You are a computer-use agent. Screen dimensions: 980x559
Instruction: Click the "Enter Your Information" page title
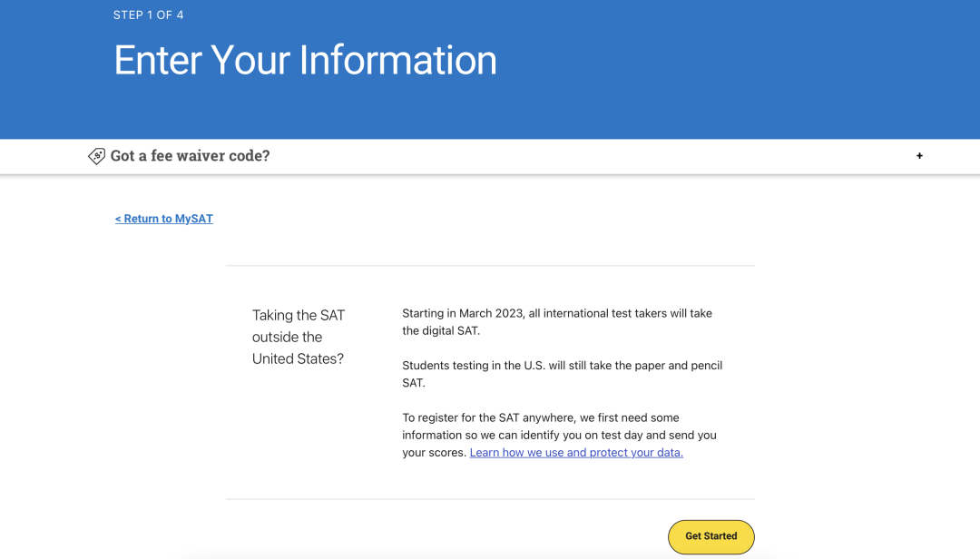[x=305, y=61]
